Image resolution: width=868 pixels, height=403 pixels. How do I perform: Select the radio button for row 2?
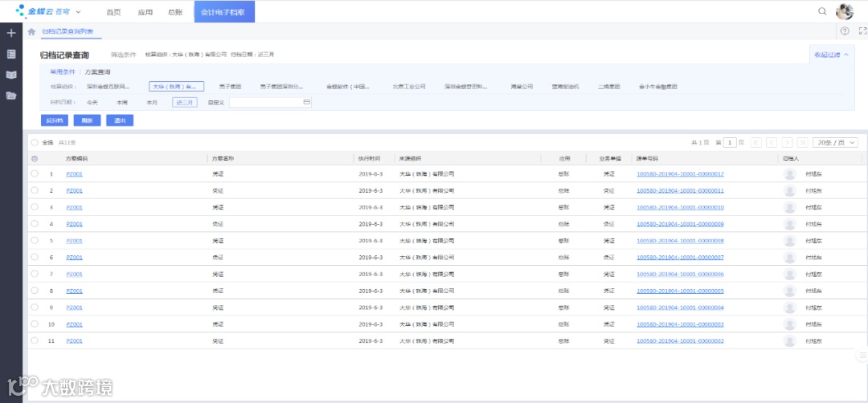click(35, 190)
